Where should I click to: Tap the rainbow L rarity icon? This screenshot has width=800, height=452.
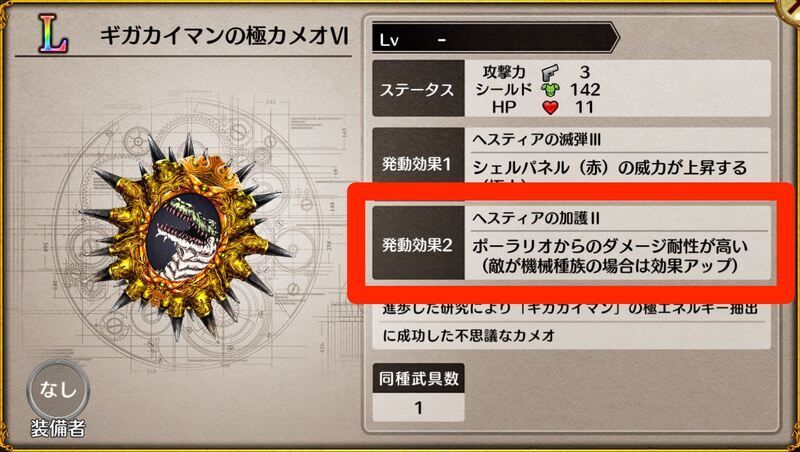[x=53, y=34]
